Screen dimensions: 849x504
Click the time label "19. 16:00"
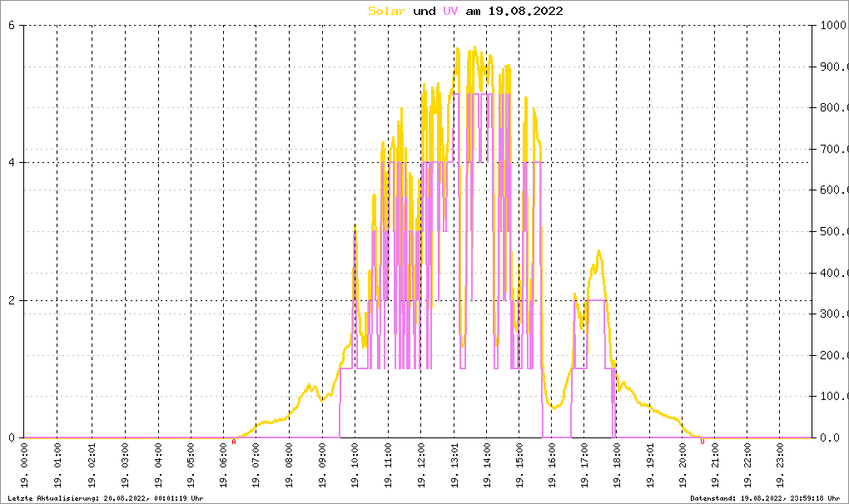click(x=551, y=466)
